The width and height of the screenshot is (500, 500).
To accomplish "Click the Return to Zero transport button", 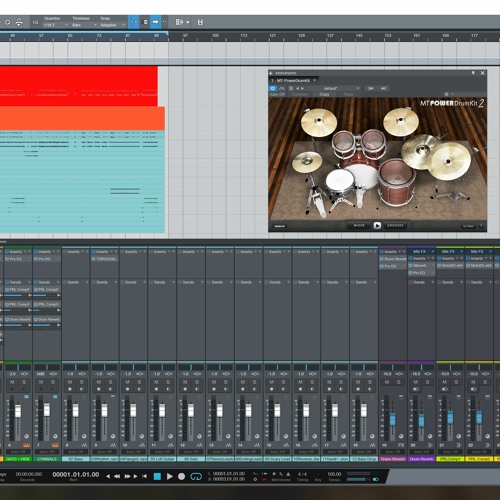I will (x=144, y=476).
